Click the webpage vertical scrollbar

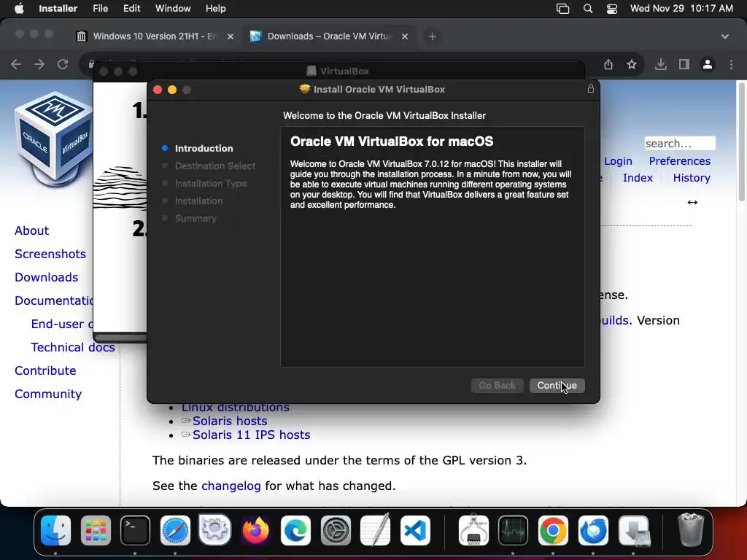pyautogui.click(x=742, y=141)
